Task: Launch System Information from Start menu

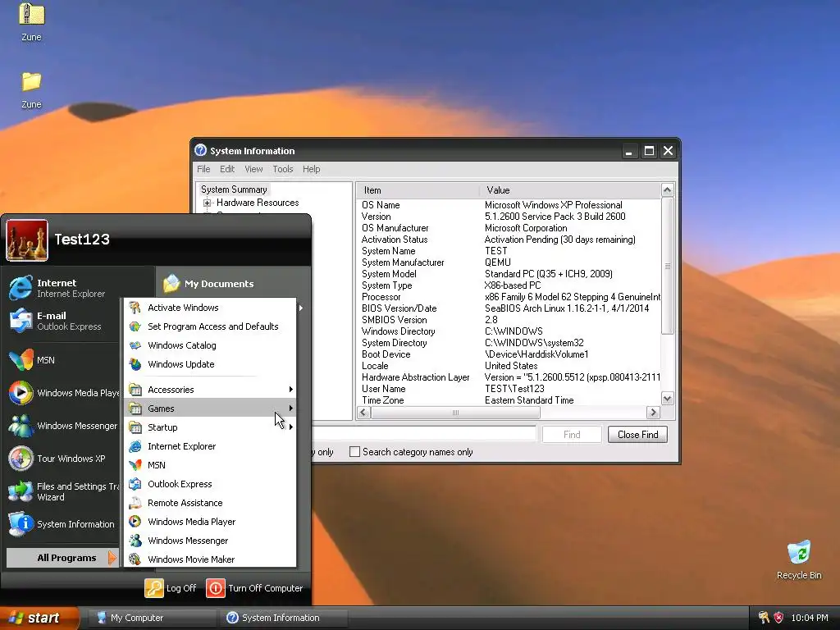Action: 63,524
